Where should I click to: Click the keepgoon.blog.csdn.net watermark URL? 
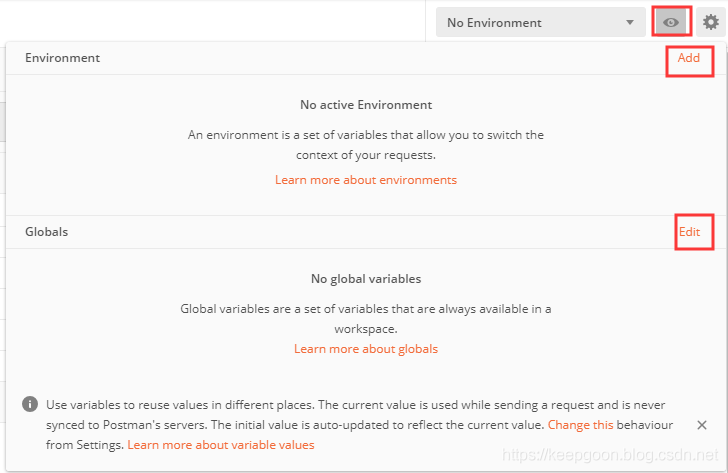(x=610, y=454)
